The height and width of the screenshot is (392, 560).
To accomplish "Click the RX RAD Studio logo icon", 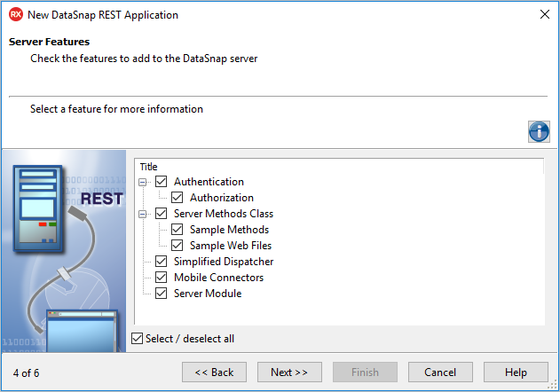I will (16, 15).
